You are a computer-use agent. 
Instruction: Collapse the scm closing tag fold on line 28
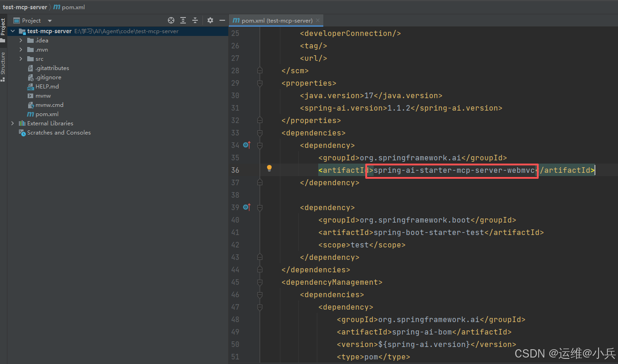point(260,70)
